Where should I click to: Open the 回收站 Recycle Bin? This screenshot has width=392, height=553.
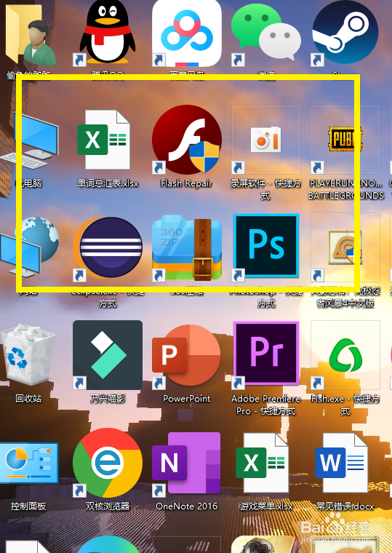click(x=28, y=355)
